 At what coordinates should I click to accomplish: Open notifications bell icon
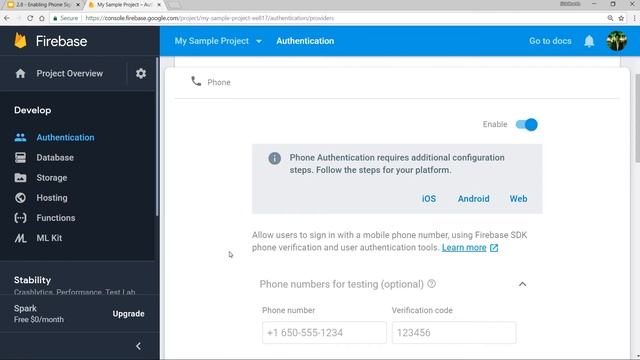tap(589, 41)
